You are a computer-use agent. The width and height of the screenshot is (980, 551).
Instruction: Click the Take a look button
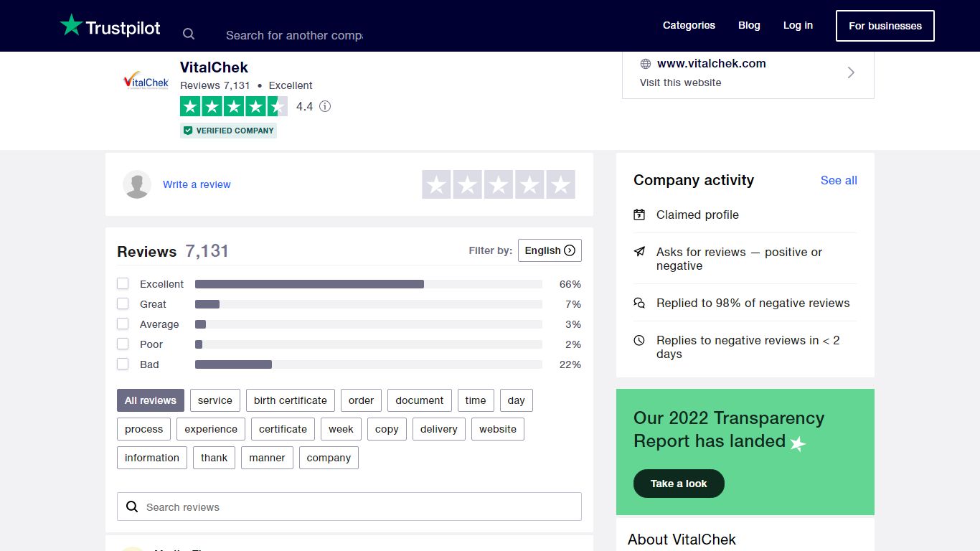pyautogui.click(x=679, y=484)
